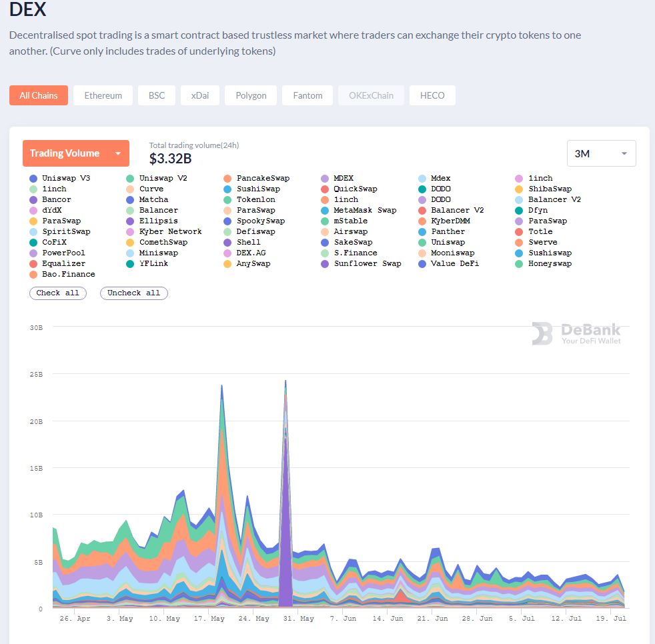Open the HECO chain tab
The height and width of the screenshot is (644, 655).
(x=432, y=95)
